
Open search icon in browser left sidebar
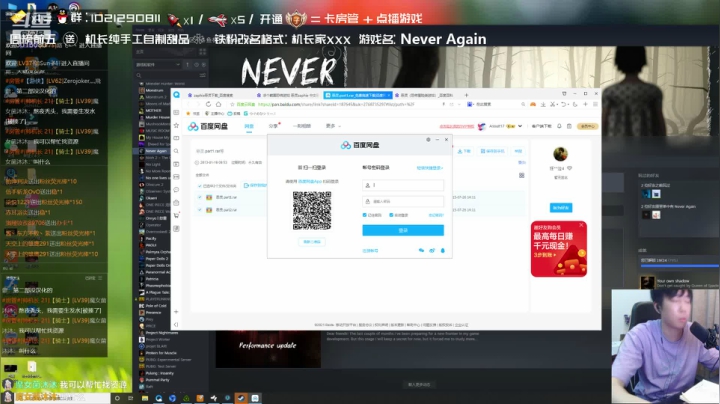[176, 151]
